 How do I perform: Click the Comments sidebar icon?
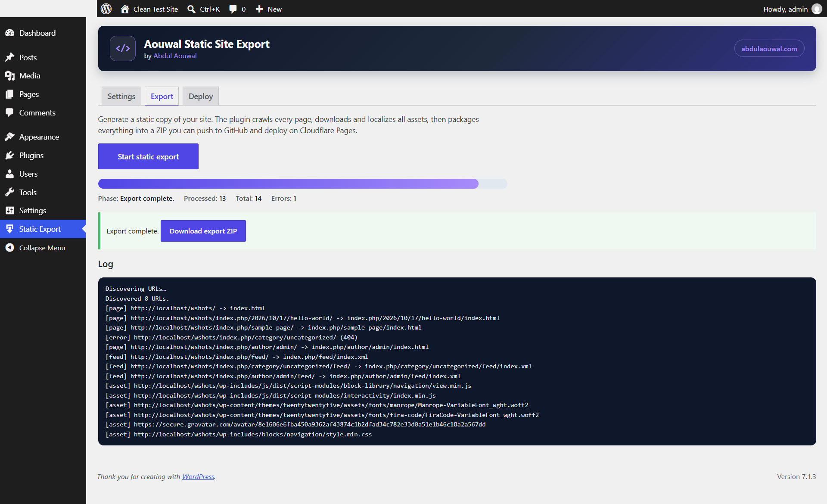pyautogui.click(x=10, y=113)
